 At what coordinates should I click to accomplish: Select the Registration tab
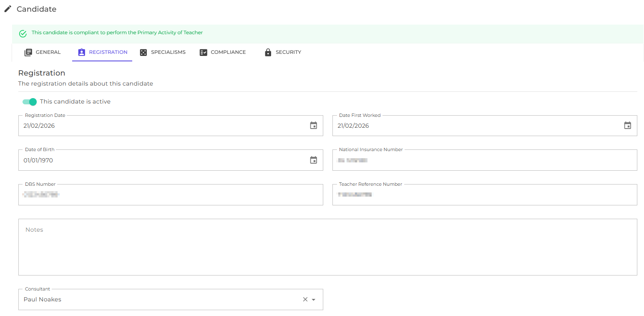click(102, 52)
